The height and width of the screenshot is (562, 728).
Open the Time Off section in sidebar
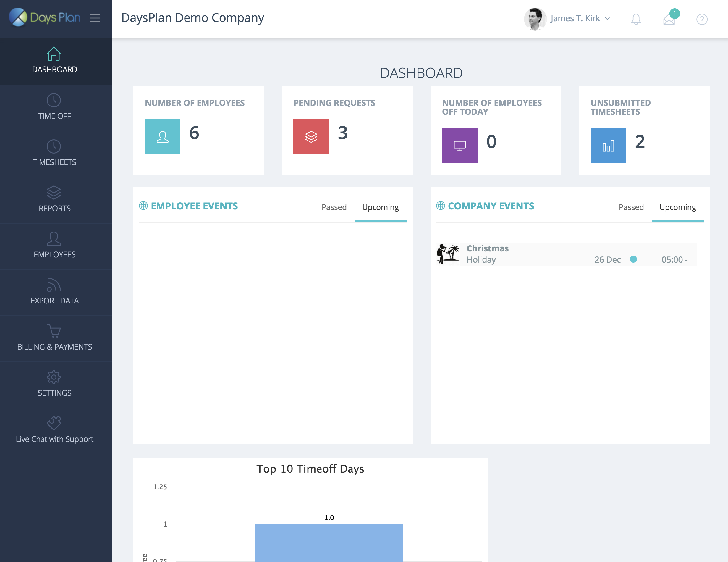[x=54, y=107]
